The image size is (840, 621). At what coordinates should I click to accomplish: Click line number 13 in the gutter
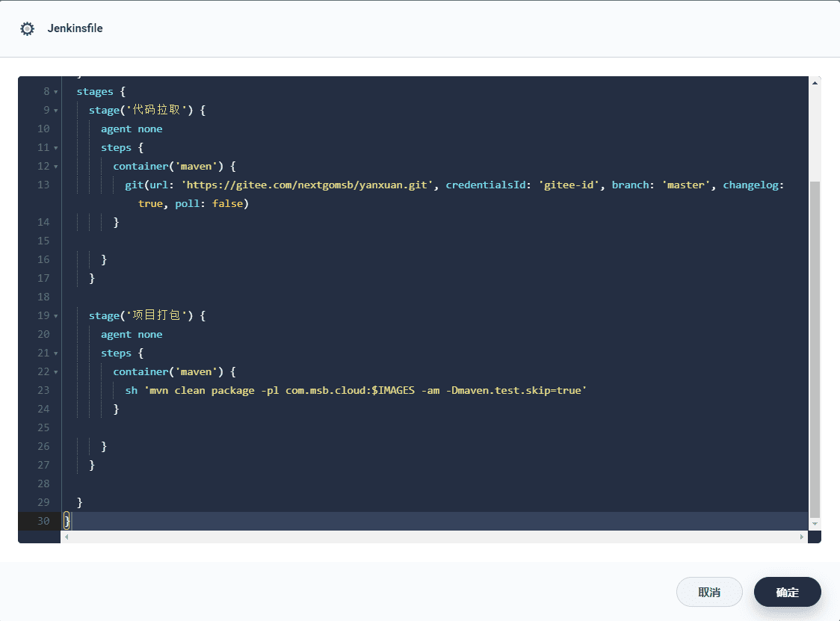click(43, 185)
